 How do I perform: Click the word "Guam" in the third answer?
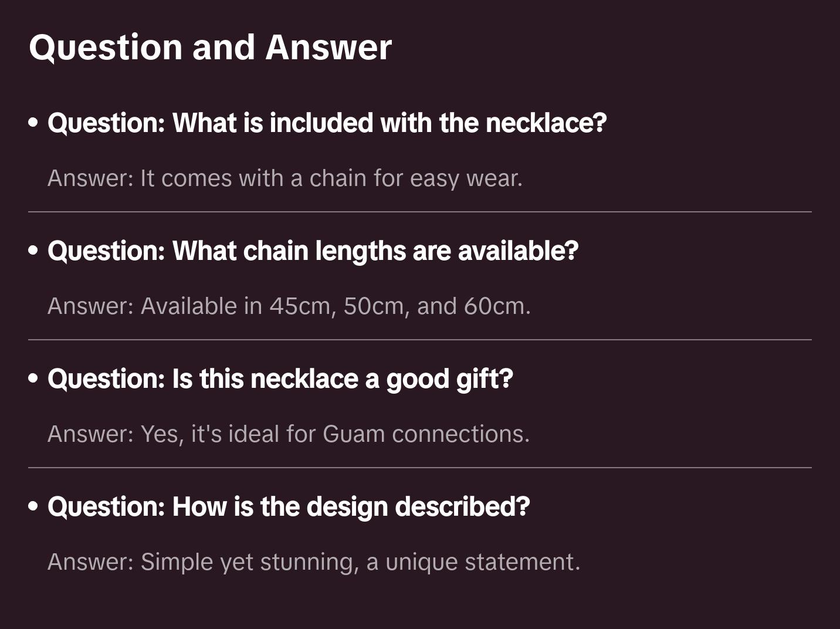coord(353,434)
